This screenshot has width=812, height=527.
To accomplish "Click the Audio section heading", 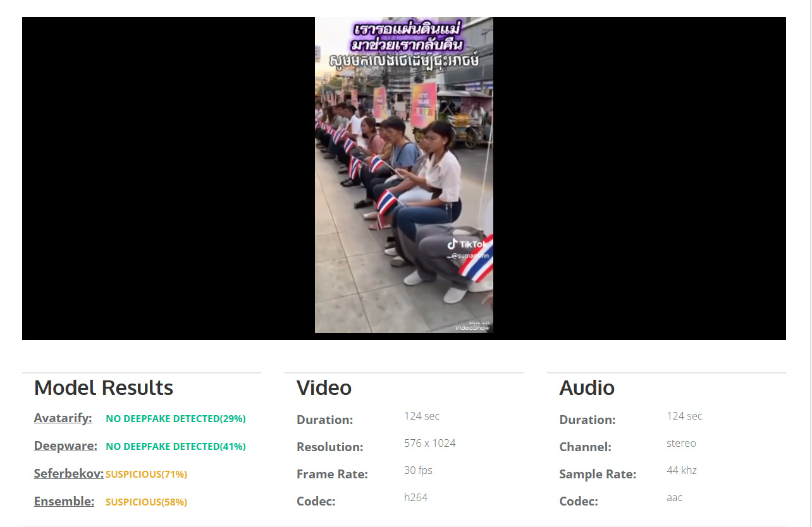I will coord(586,388).
